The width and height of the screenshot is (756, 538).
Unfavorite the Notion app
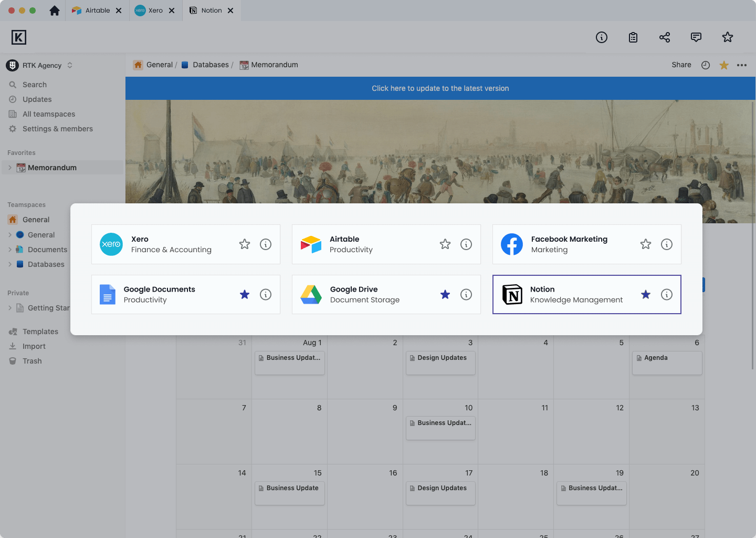point(646,295)
